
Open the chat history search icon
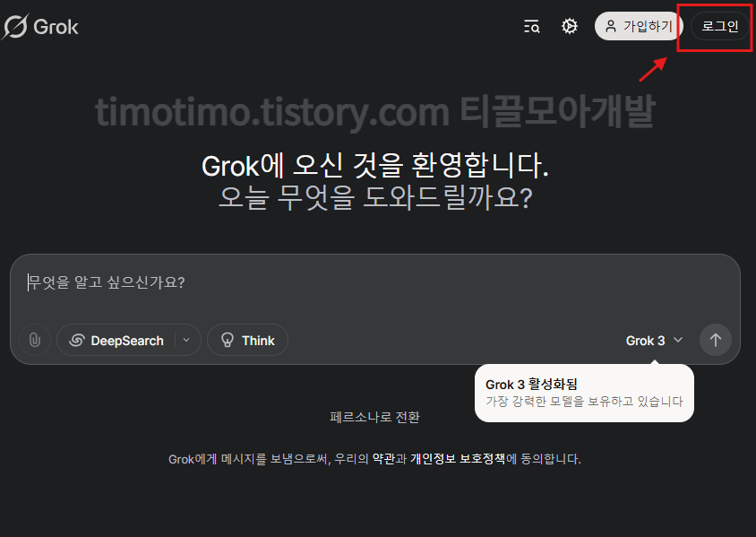(x=532, y=26)
